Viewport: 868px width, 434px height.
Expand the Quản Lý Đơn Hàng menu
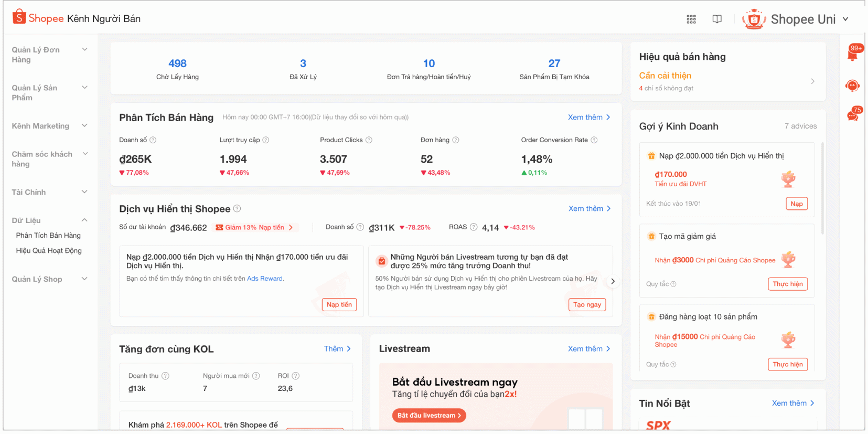(84, 50)
